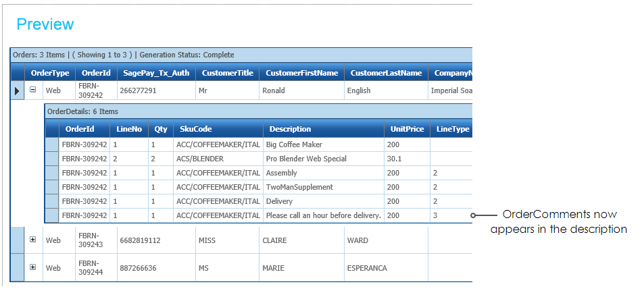Select the Big Coffee Maker description cell

coord(323,144)
